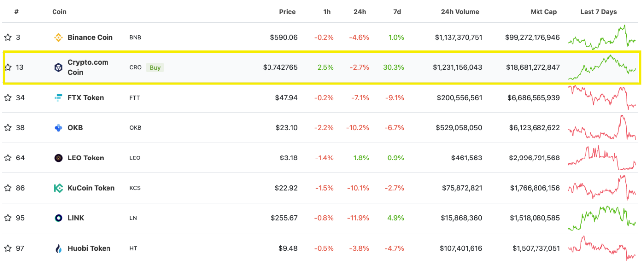
Task: Click the OKB coin logo icon
Action: (58, 128)
